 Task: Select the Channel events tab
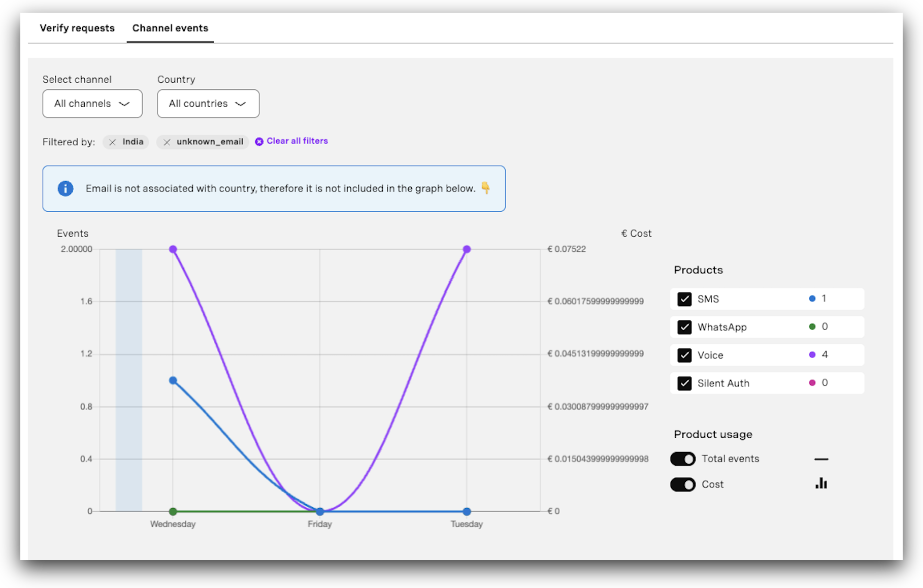pyautogui.click(x=170, y=28)
